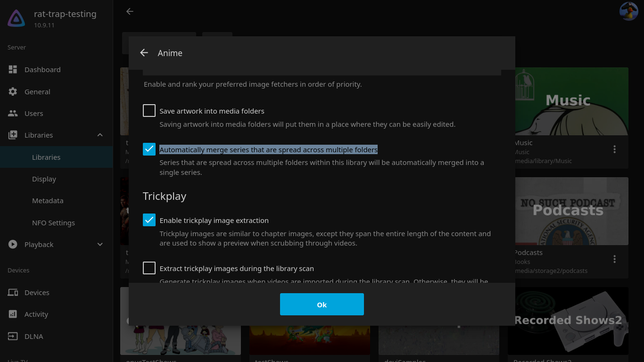
Task: Click the Activity icon in sidebar
Action: tap(13, 314)
